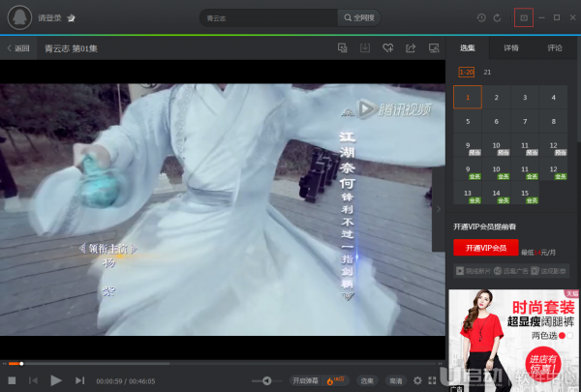Open VIP episode 15
The image size is (581, 392).
(525, 193)
